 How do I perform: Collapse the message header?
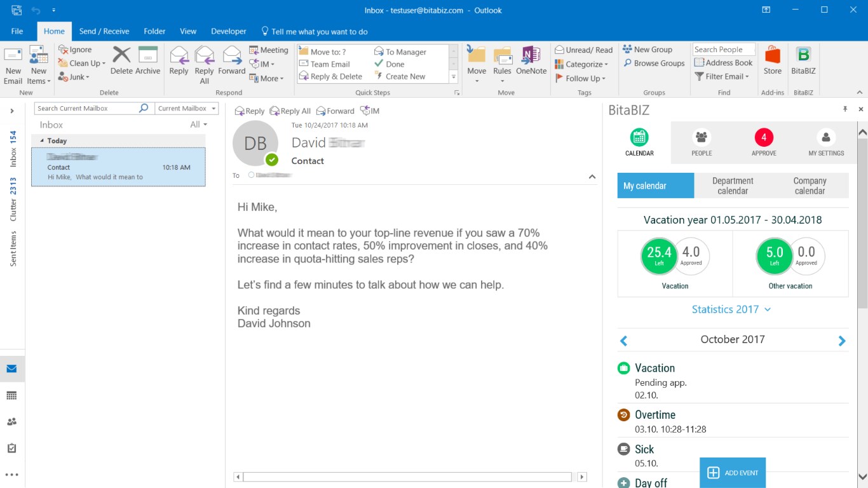pos(592,177)
